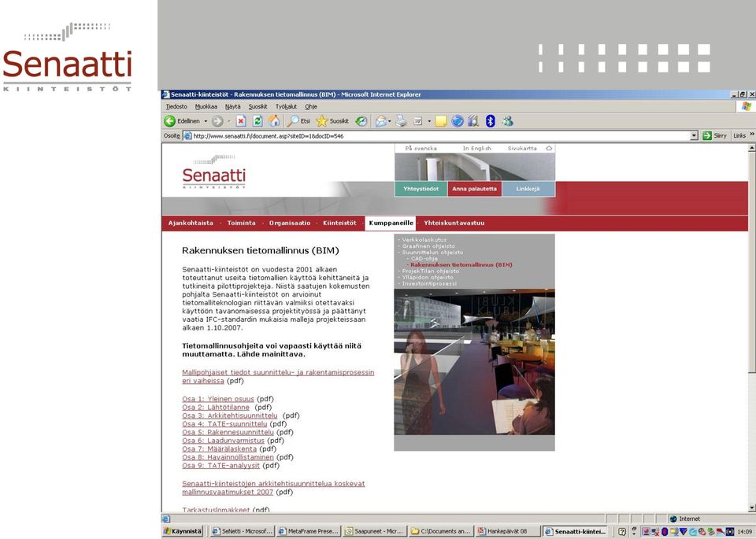Click the Help question mark in the taskbar
Screen dimensions: 756x539
coord(622,532)
